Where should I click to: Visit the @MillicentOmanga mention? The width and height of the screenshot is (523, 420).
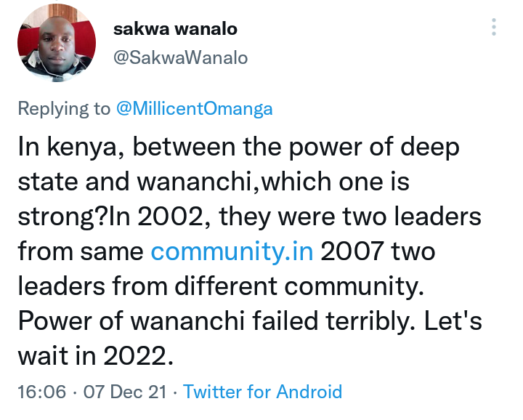pyautogui.click(x=195, y=109)
